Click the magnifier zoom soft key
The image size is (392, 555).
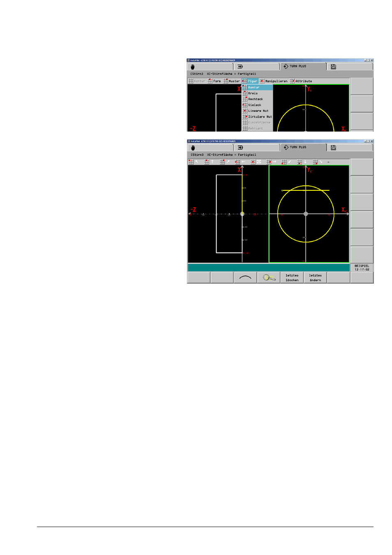click(x=269, y=278)
